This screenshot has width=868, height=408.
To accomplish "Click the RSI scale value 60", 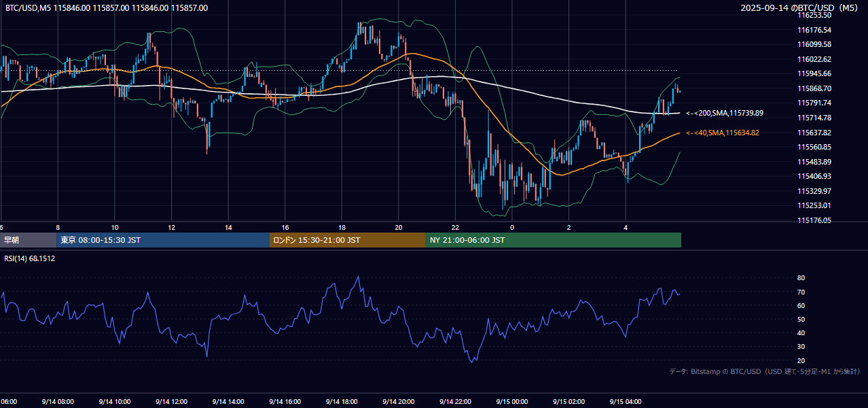I will point(801,305).
